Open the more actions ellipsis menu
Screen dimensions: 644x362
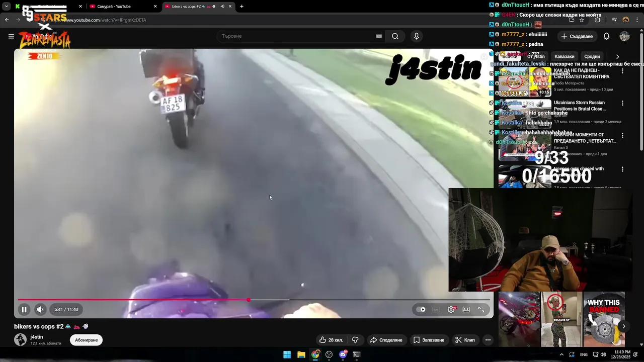(x=488, y=340)
